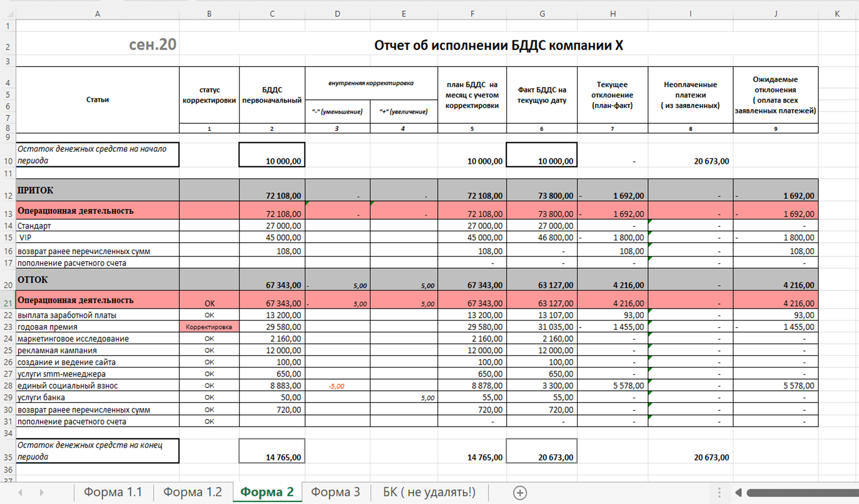This screenshot has height=504, width=859.
Task: Select column K header
Action: (x=837, y=14)
